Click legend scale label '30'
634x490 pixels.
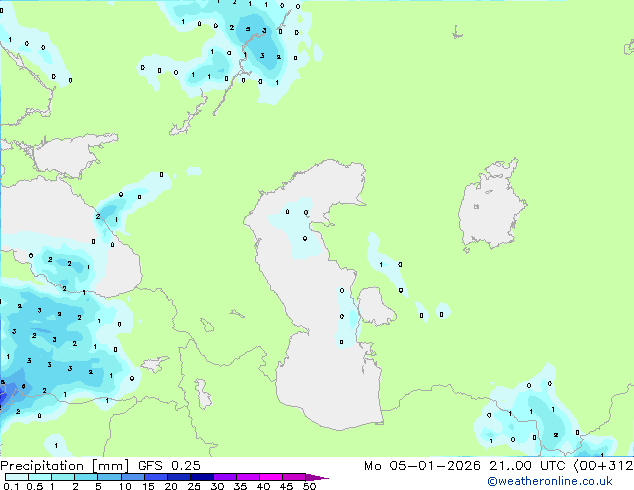(x=217, y=486)
